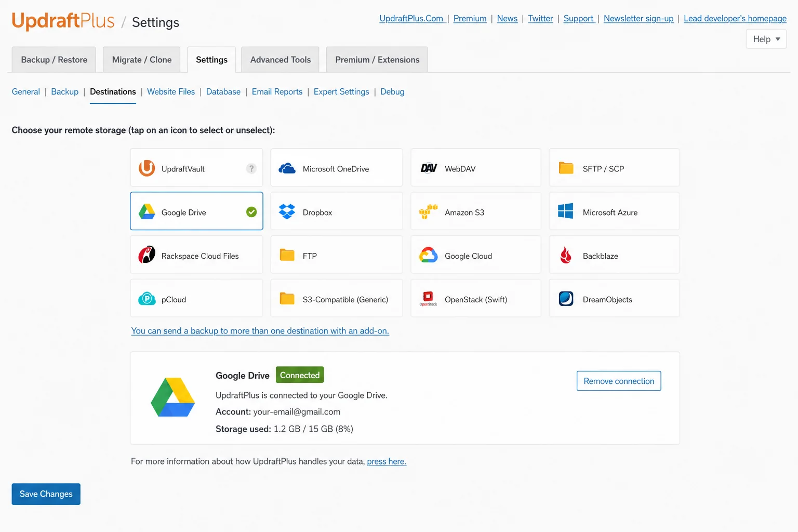Click the 'press here.' data info link
798x532 pixels.
(387, 461)
